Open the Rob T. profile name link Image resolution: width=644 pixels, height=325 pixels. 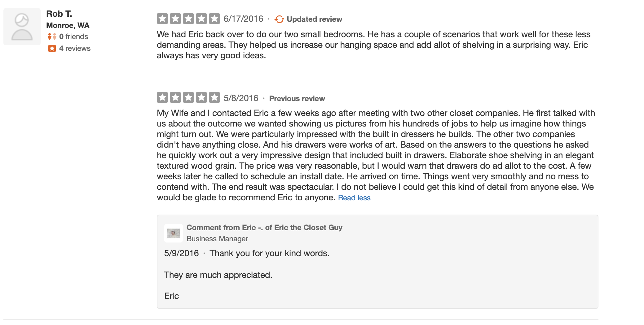pos(59,14)
